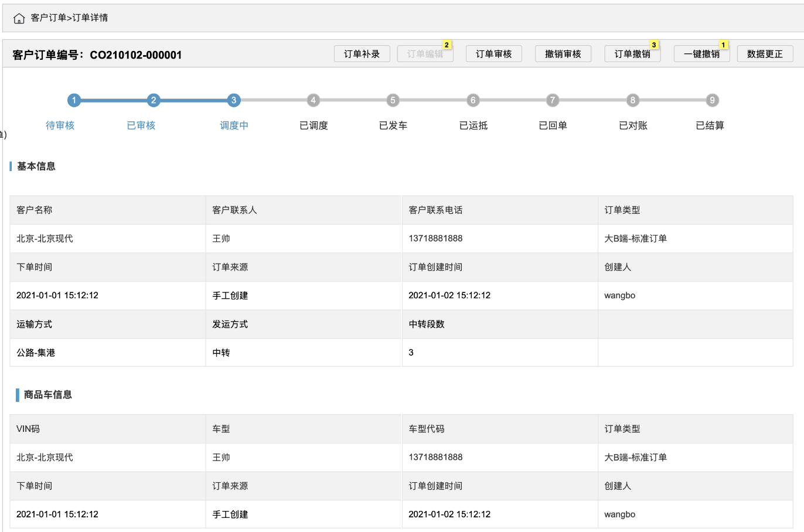
Task: Click the yellow note marker 2
Action: (x=447, y=45)
